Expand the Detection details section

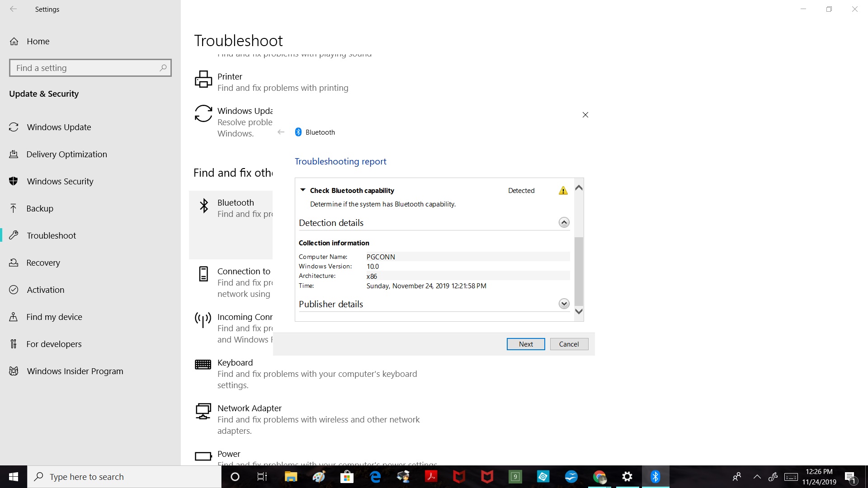pyautogui.click(x=563, y=222)
